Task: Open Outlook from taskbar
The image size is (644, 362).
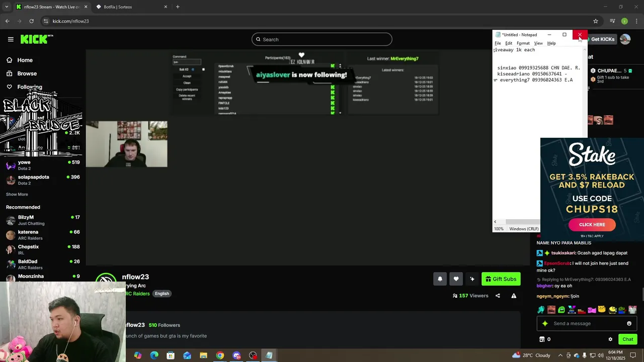Action: (187, 355)
